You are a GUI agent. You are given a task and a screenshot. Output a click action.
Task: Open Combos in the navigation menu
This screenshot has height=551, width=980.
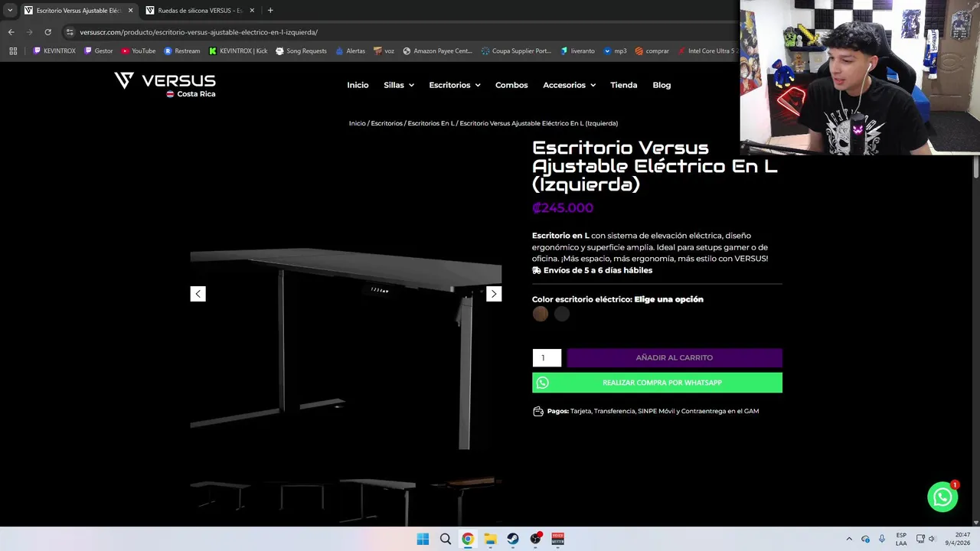(511, 85)
